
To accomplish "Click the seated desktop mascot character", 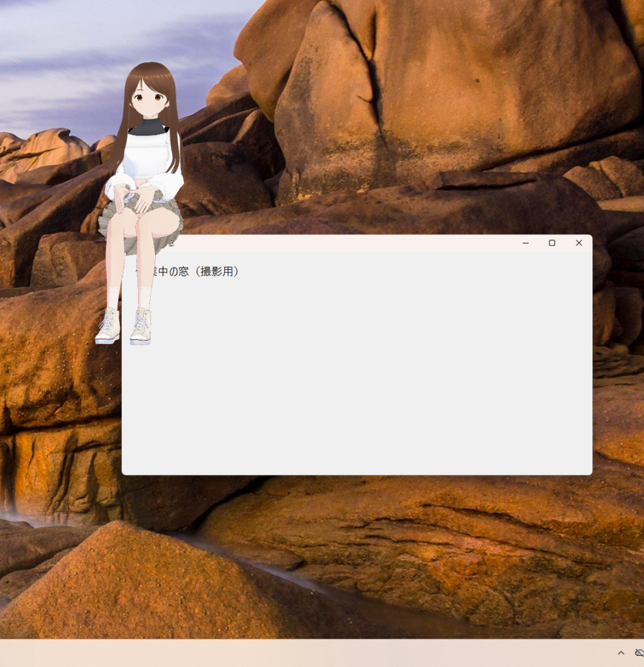I will pos(140,203).
